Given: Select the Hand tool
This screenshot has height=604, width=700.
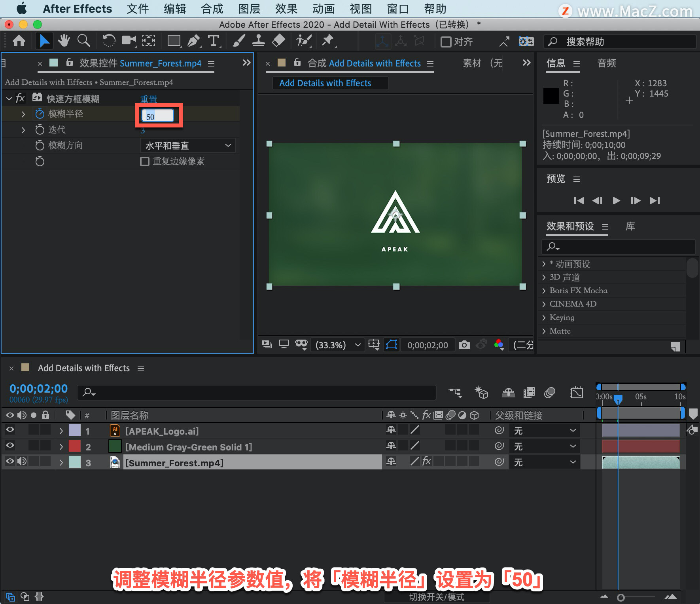Looking at the screenshot, I should pos(64,41).
